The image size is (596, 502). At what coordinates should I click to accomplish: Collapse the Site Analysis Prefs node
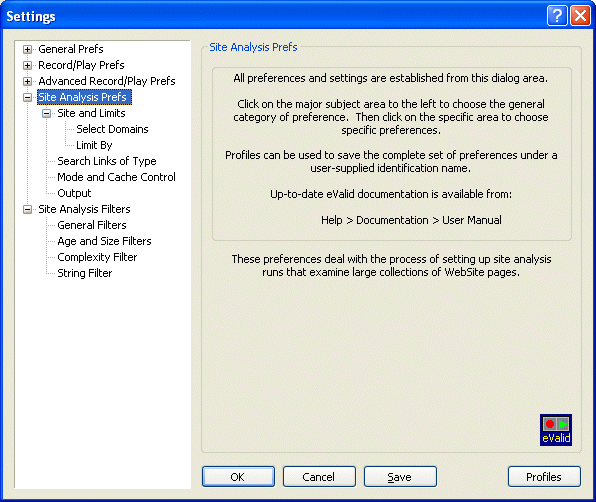27,97
